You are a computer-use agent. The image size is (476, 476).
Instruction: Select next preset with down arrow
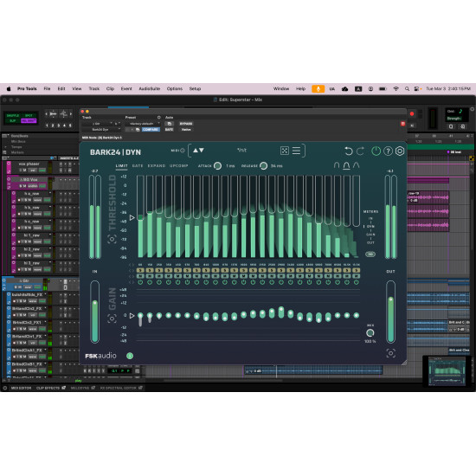(x=202, y=151)
